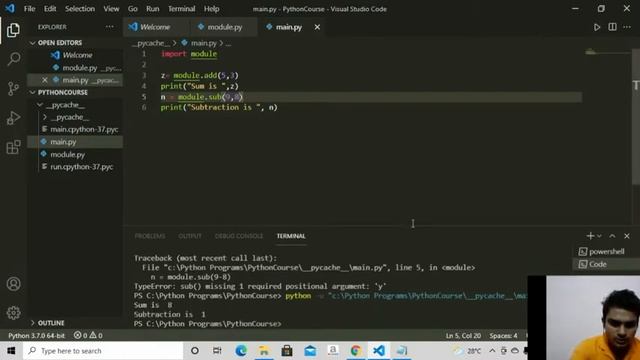Select main.py in the file tree
Image resolution: width=640 pixels, height=360 pixels.
click(63, 142)
